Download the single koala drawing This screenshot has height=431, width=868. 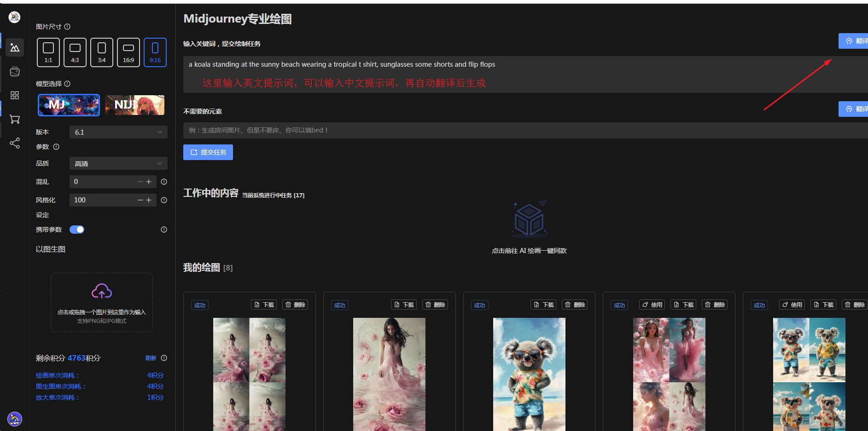pos(543,305)
